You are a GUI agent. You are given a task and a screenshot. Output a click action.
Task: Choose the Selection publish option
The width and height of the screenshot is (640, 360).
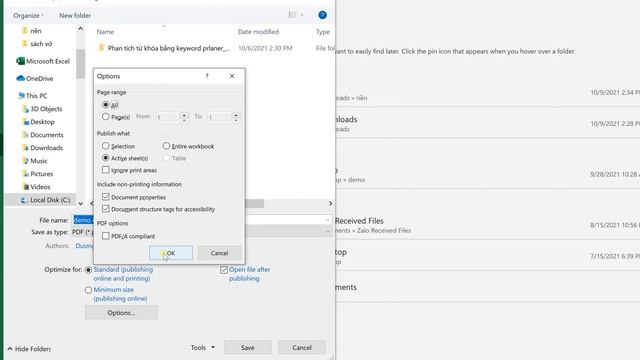pos(105,146)
